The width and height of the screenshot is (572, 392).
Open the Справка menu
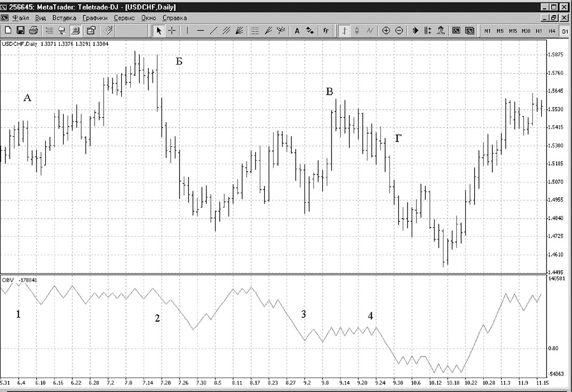click(174, 18)
